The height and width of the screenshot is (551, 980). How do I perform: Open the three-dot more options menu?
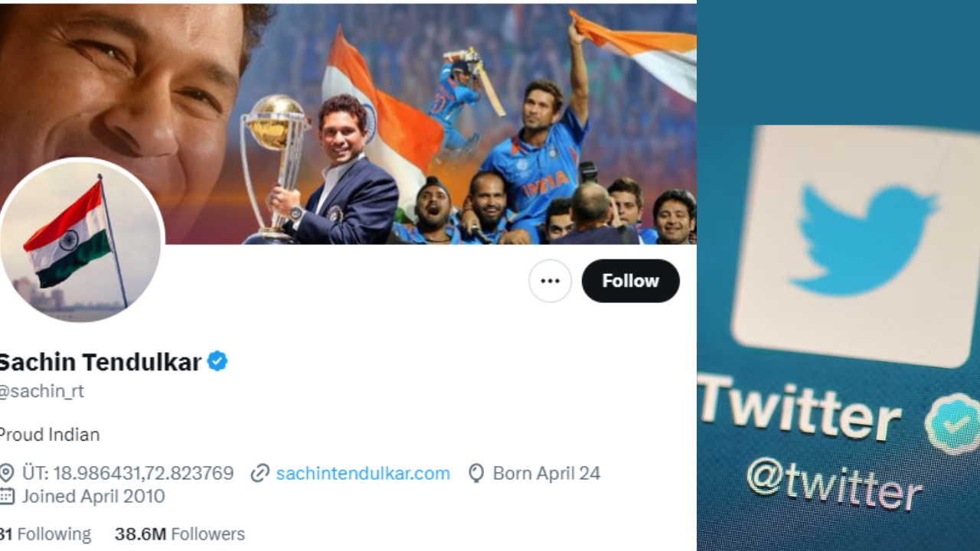(550, 281)
